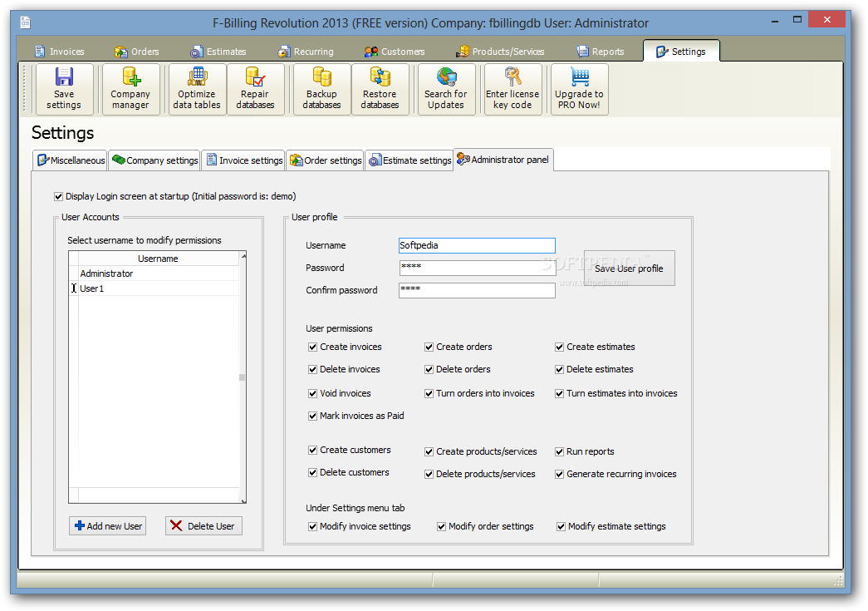Select Administrator in the user list
The image size is (868, 611).
click(x=159, y=273)
